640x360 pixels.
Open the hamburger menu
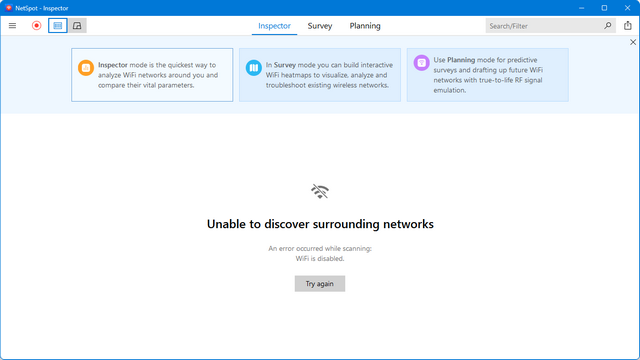pos(12,26)
